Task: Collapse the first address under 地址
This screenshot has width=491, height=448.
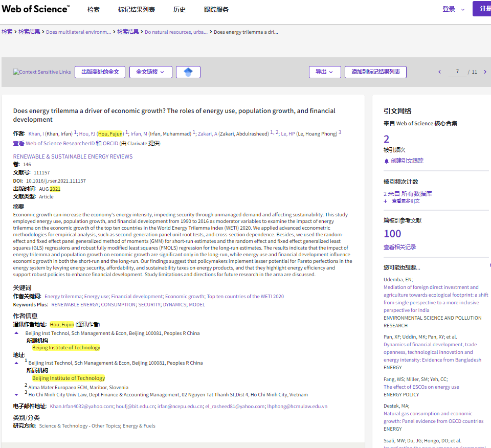Action: tap(16, 363)
